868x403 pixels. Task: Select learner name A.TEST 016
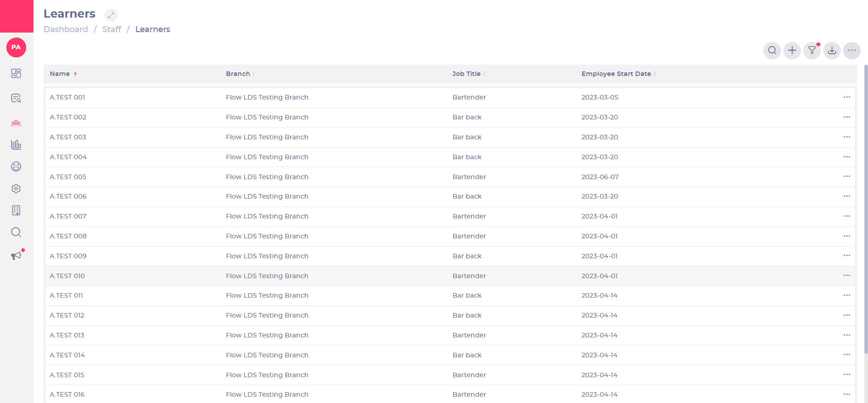(67, 394)
